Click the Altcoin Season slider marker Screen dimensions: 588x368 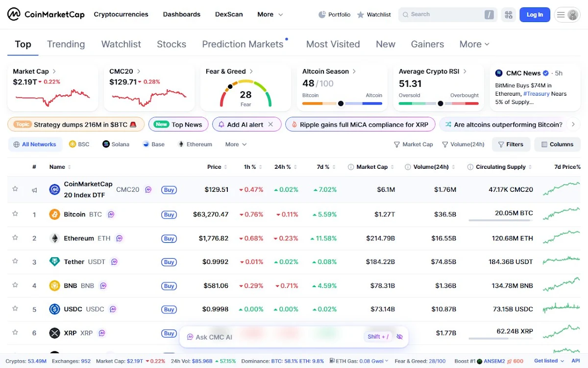(x=341, y=104)
